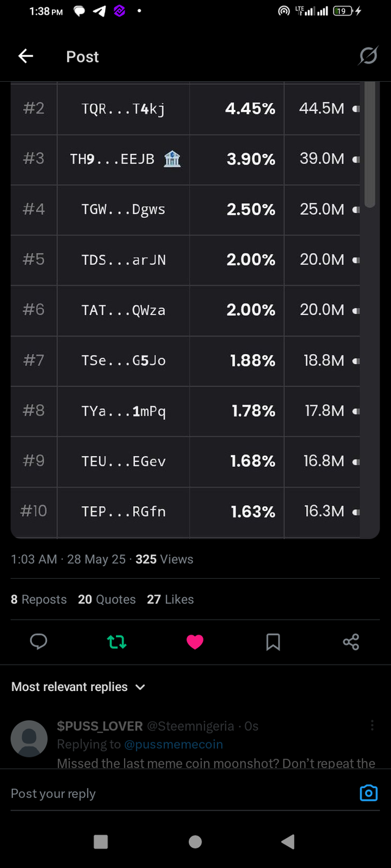View the 20 Quotes list
The image size is (391, 868).
107,599
